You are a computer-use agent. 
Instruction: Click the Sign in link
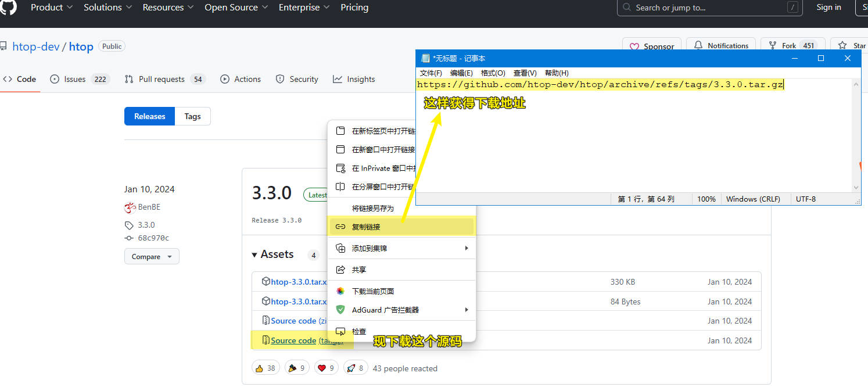828,8
